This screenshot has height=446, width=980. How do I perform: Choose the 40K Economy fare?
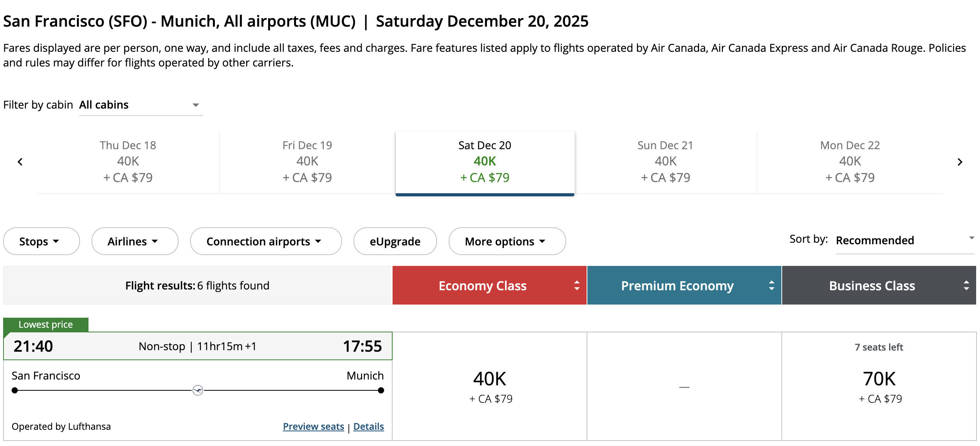click(x=490, y=386)
